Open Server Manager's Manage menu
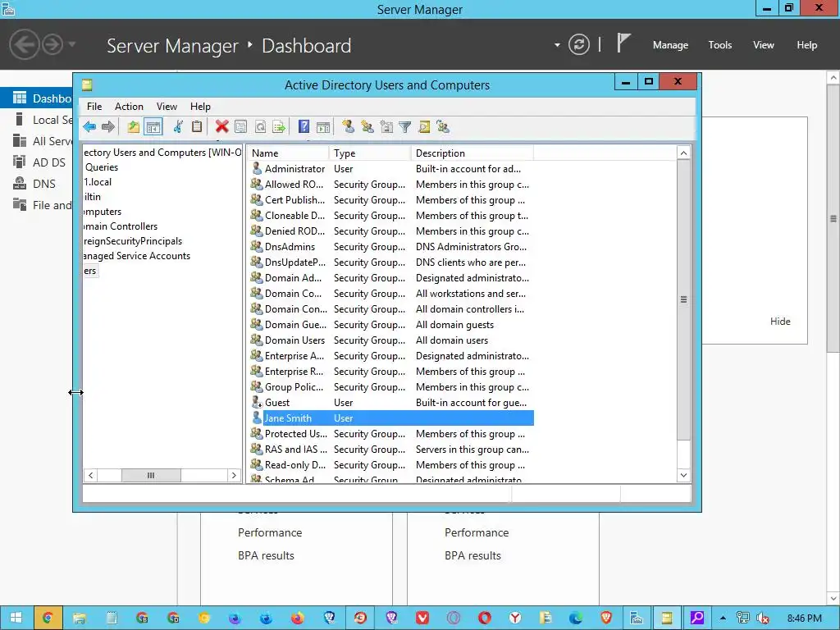840x630 pixels. click(670, 45)
